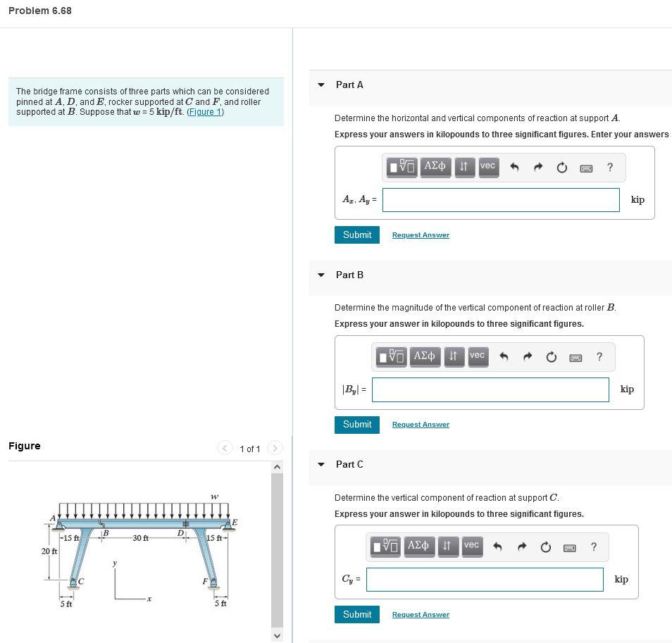The image size is (672, 643).
Task: Open Greek symbols ΑΣφ menu in Part B
Action: tap(425, 356)
